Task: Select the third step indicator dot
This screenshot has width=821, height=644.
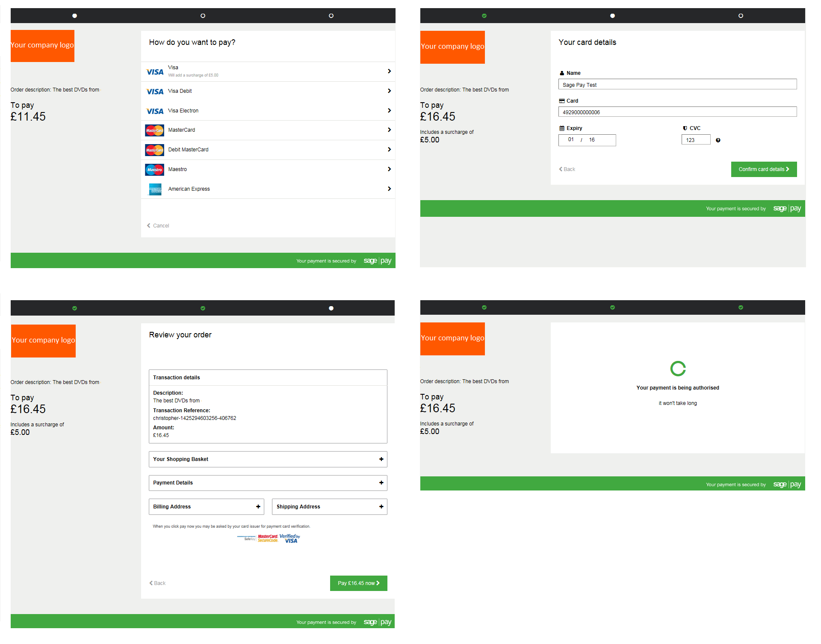Action: pyautogui.click(x=331, y=15)
